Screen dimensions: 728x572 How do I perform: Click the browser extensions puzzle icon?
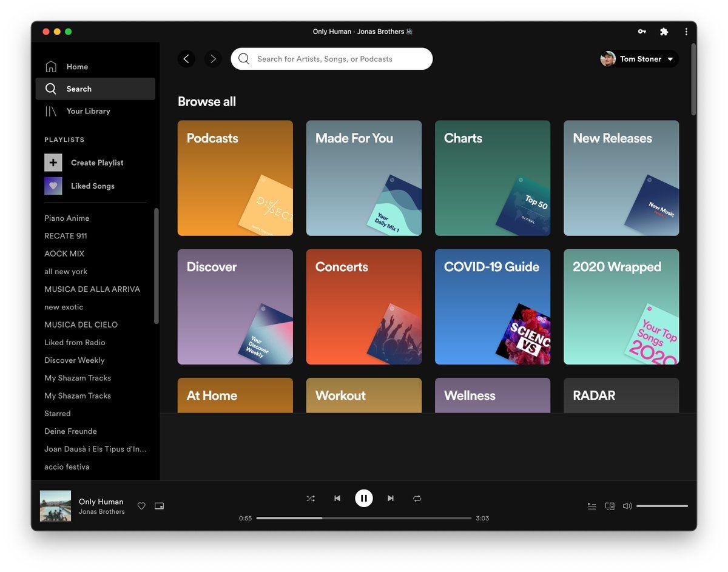pos(664,32)
